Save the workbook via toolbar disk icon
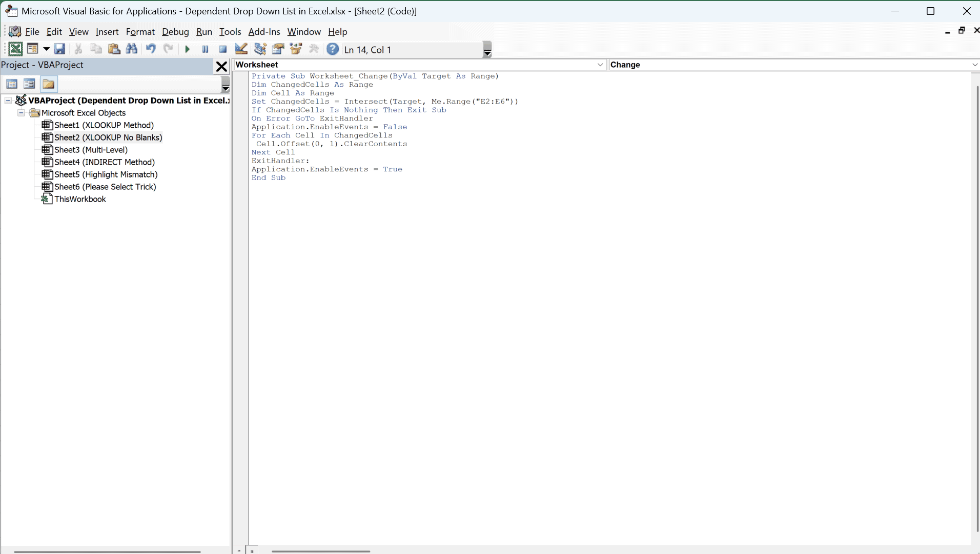 click(x=59, y=49)
